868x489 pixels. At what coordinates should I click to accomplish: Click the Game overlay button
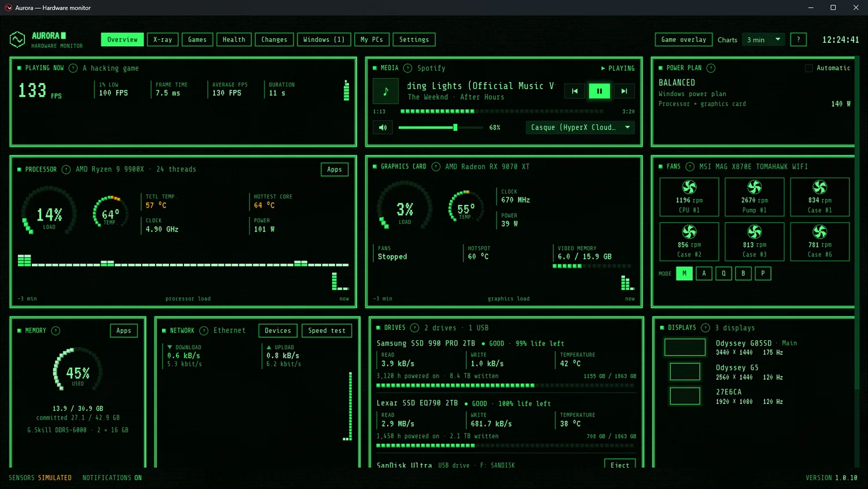coord(684,39)
